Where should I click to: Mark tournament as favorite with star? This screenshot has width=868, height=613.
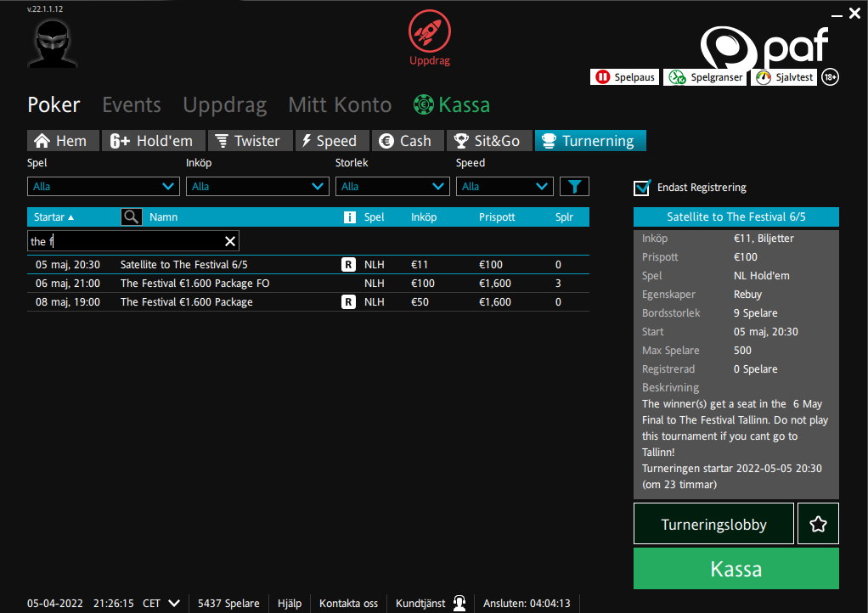[818, 524]
